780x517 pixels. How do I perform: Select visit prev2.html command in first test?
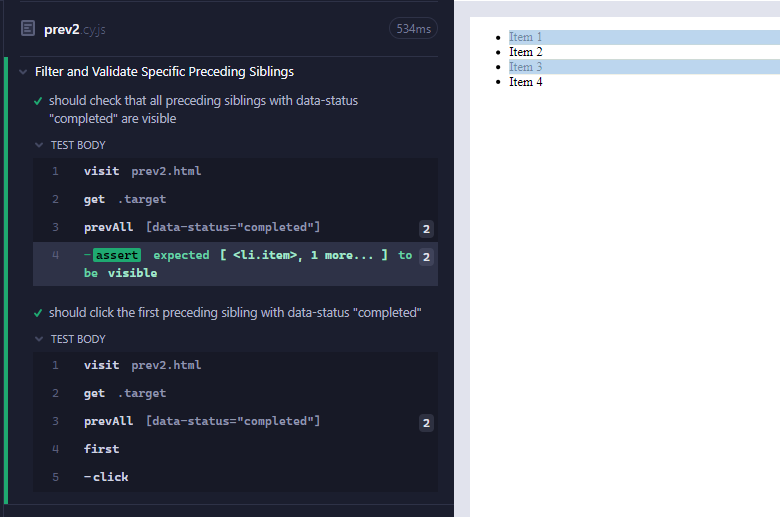coord(235,171)
